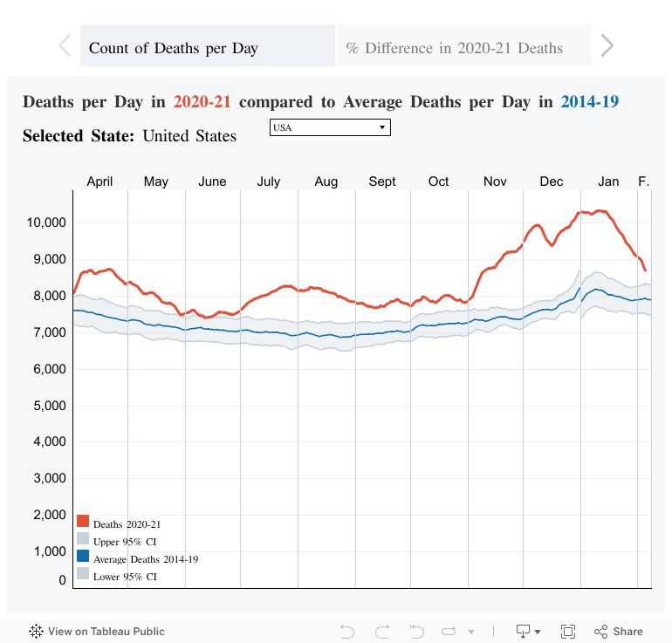672x643 pixels.
Task: Go to next tab with right arrow
Action: 607,46
